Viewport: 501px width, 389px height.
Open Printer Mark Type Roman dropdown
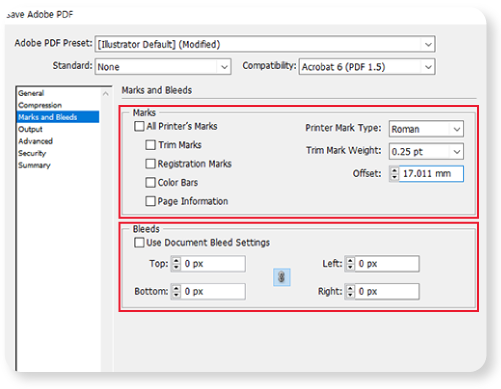[x=426, y=129]
